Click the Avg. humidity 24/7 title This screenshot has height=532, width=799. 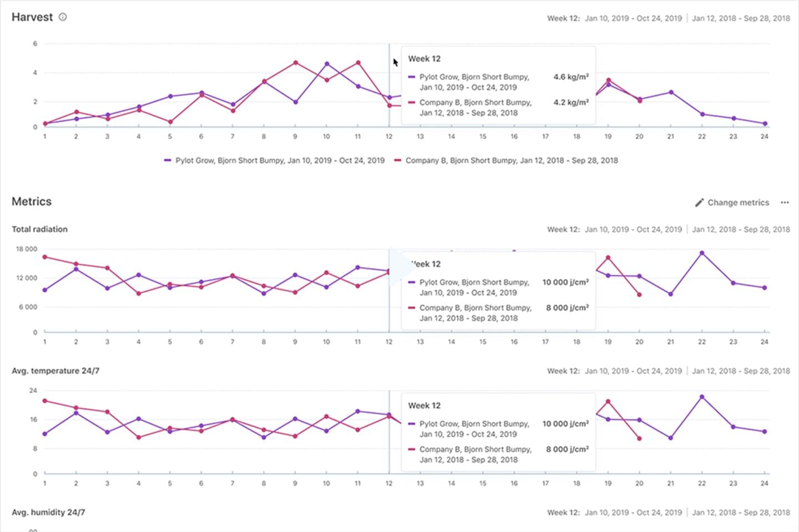pyautogui.click(x=48, y=512)
